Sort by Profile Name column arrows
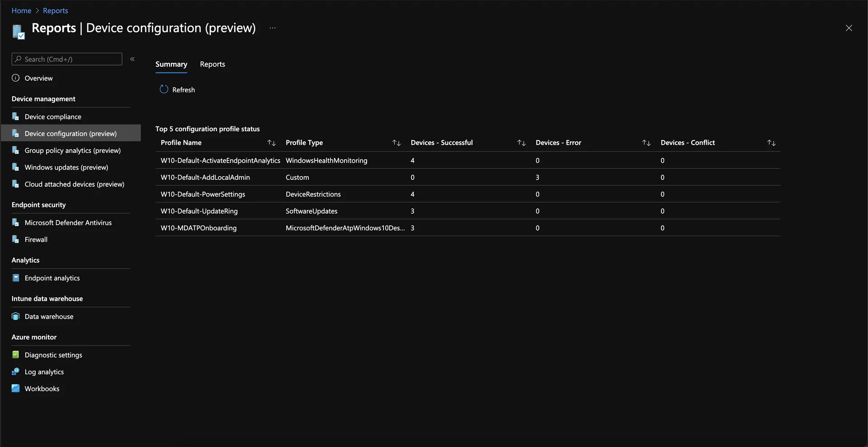 (272, 143)
